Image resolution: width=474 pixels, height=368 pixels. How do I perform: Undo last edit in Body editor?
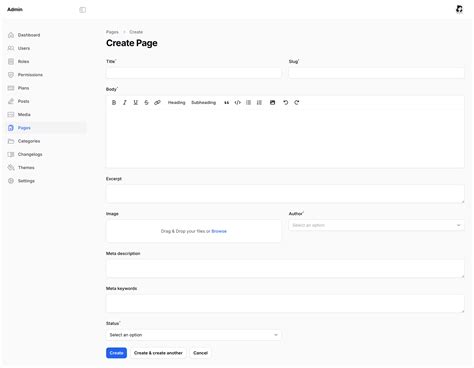[x=286, y=103]
